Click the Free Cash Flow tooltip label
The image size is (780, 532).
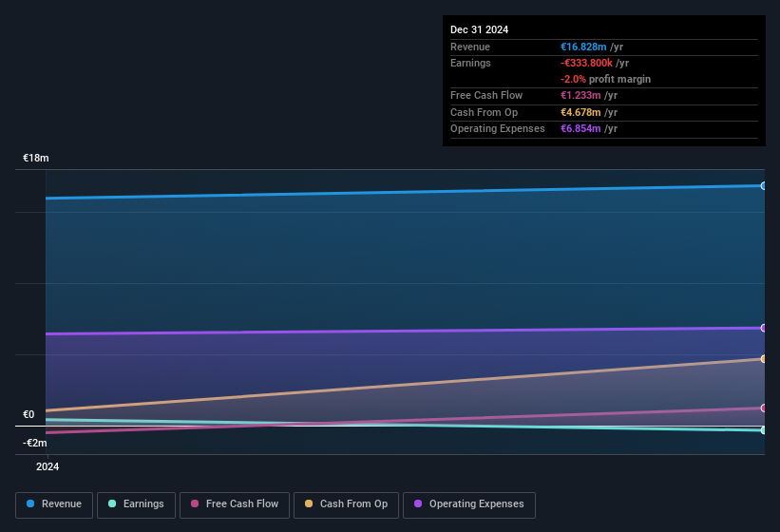(486, 95)
